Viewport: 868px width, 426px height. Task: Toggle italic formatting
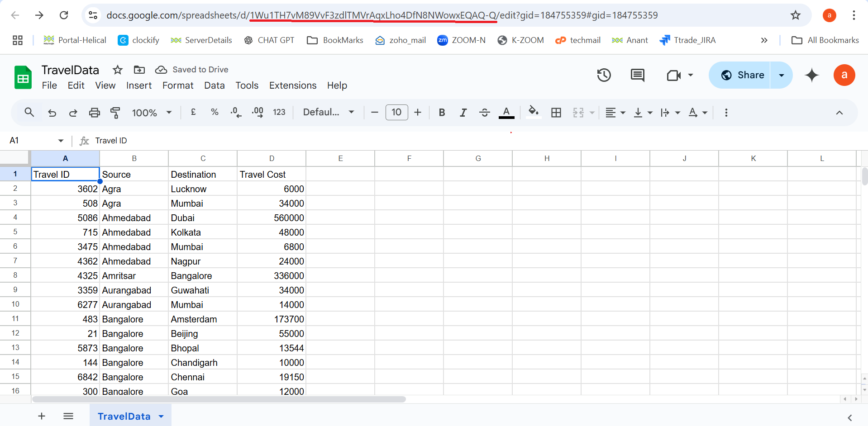pos(463,112)
